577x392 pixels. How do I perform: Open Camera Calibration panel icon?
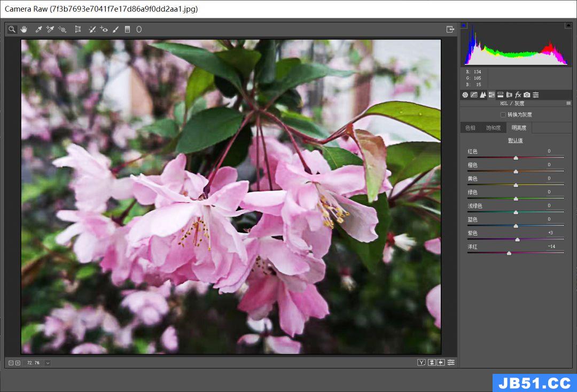pyautogui.click(x=527, y=95)
